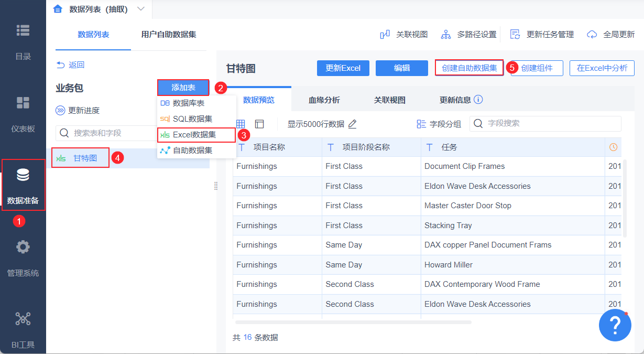Viewport: 644px width, 354px height.
Task: Click the text type icon of 任务 column
Action: [430, 147]
